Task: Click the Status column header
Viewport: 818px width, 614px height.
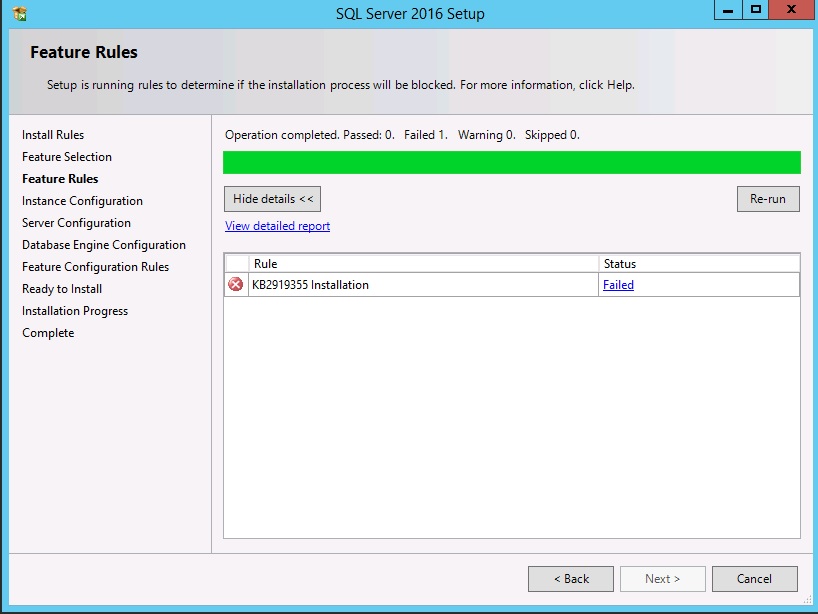Action: point(699,264)
